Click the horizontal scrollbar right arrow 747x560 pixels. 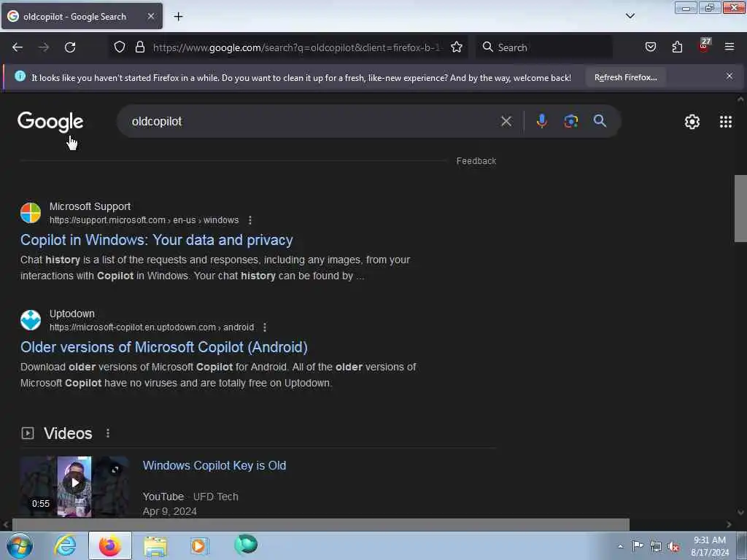click(729, 524)
